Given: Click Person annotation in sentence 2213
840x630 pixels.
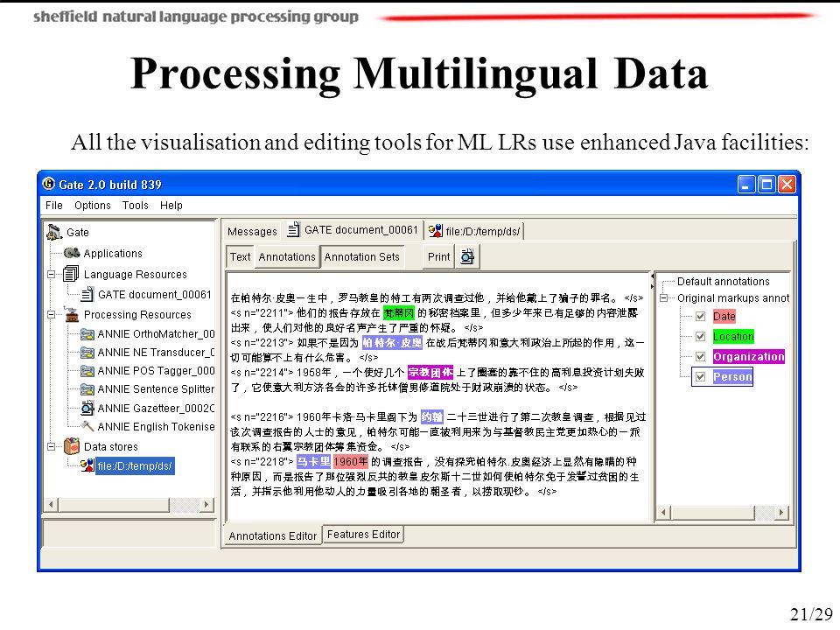Looking at the screenshot, I should click(392, 342).
